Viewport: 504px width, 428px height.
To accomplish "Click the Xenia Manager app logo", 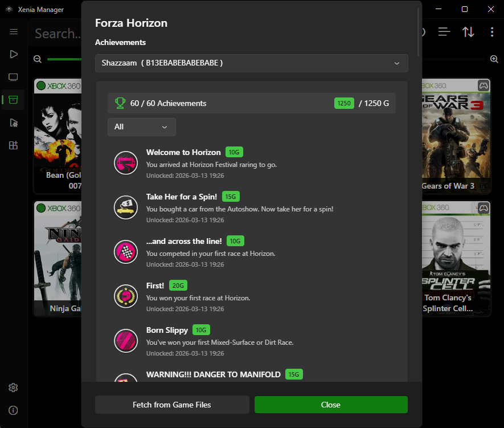I will tap(9, 9).
